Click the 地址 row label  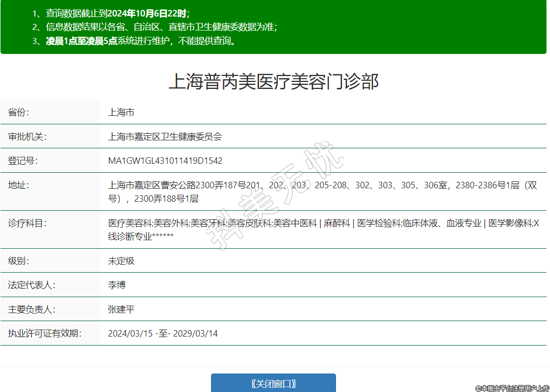(19, 185)
